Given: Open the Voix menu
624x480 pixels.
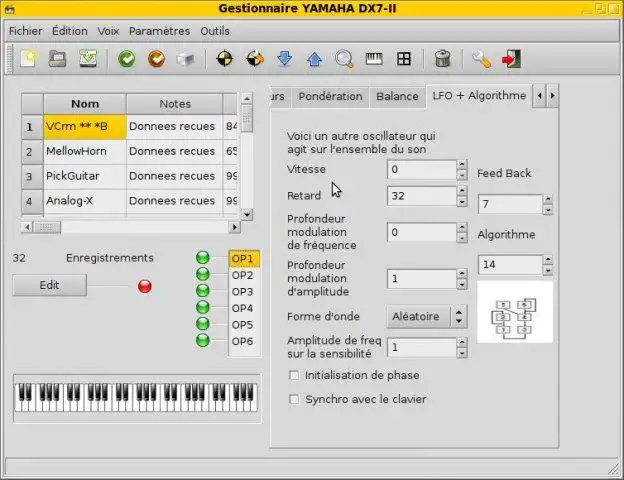Looking at the screenshot, I should [108, 31].
